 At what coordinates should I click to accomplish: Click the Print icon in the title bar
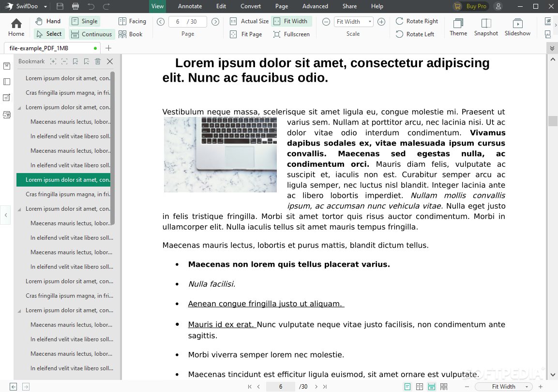75,6
